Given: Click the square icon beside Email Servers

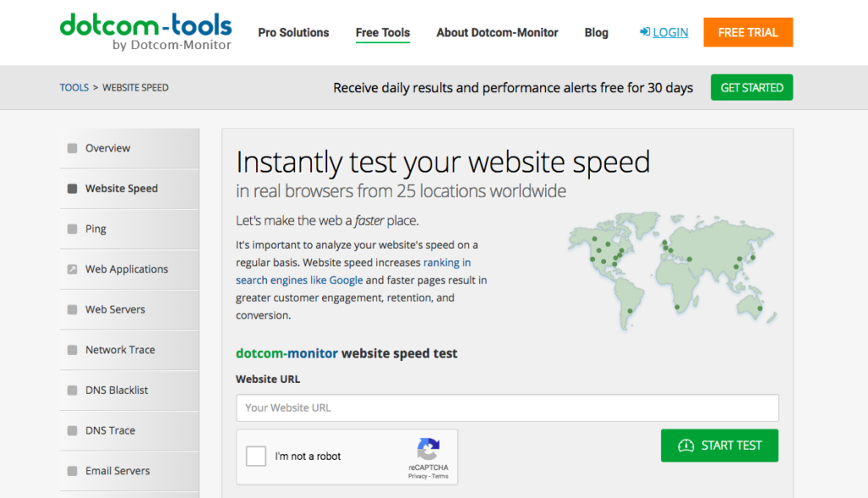Looking at the screenshot, I should click(x=72, y=472).
